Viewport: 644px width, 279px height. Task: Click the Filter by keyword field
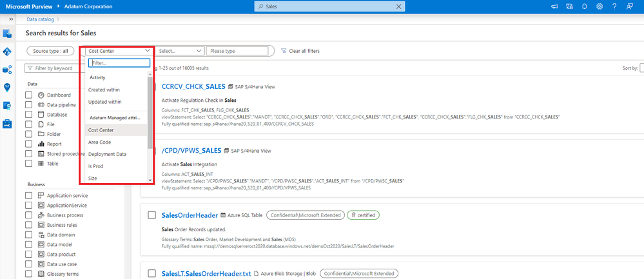pyautogui.click(x=55, y=68)
